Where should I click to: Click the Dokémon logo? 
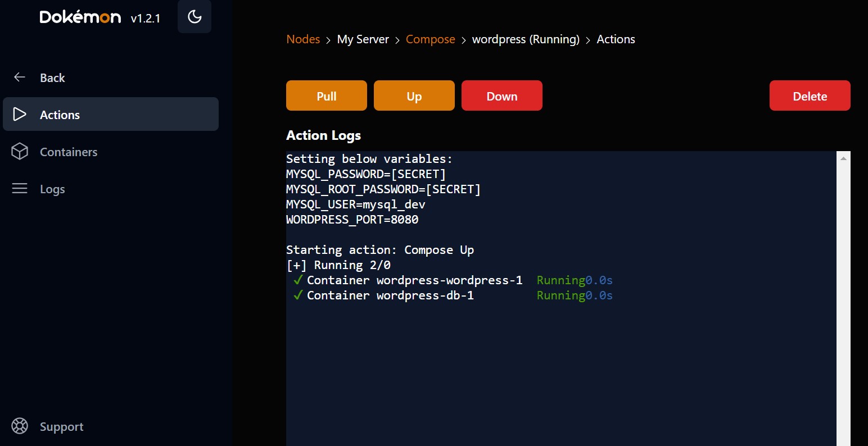pos(80,17)
